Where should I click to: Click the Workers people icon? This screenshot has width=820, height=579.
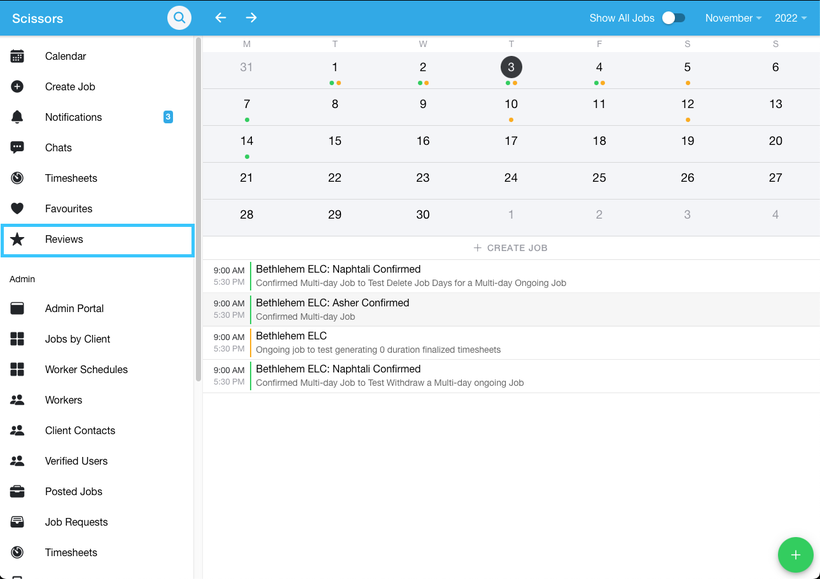point(17,400)
